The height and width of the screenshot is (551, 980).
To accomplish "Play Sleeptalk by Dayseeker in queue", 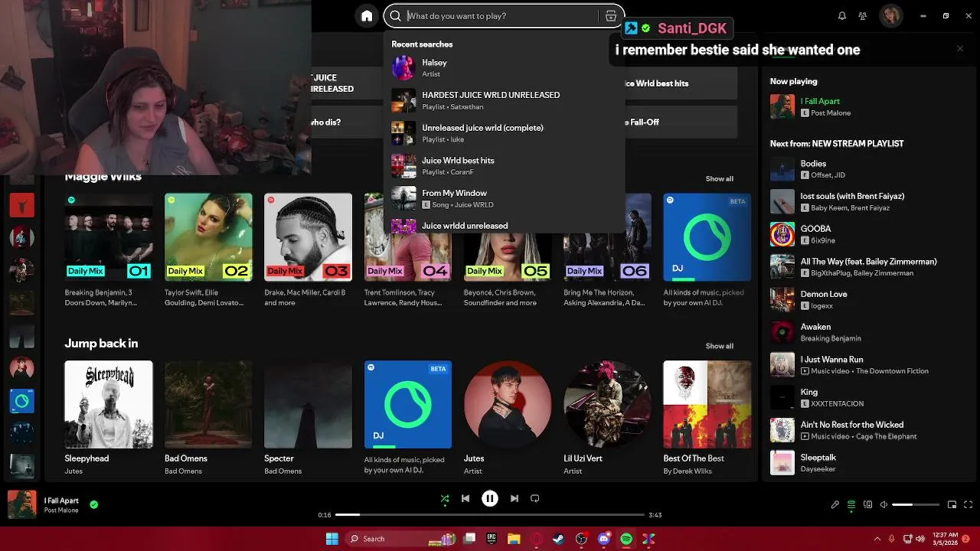I will click(869, 463).
